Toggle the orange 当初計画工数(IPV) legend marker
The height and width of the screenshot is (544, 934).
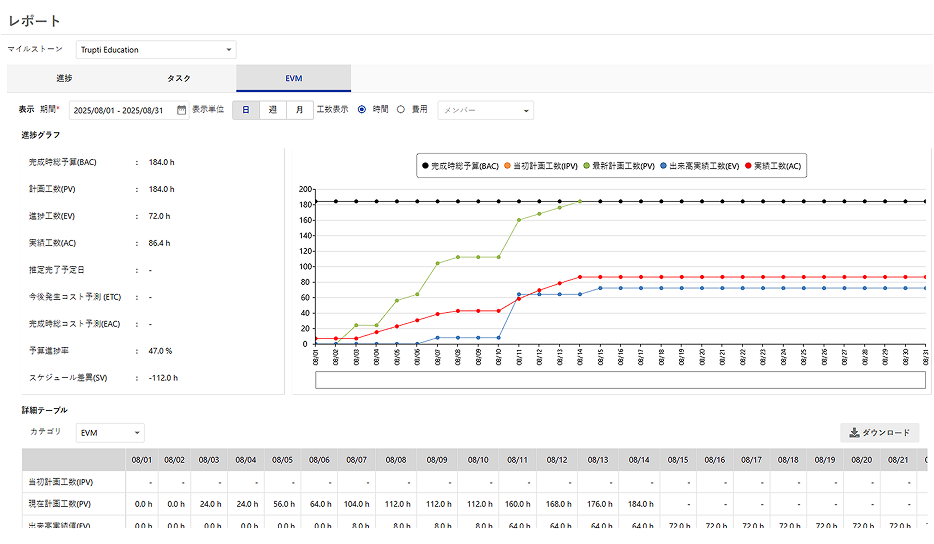pyautogui.click(x=507, y=166)
